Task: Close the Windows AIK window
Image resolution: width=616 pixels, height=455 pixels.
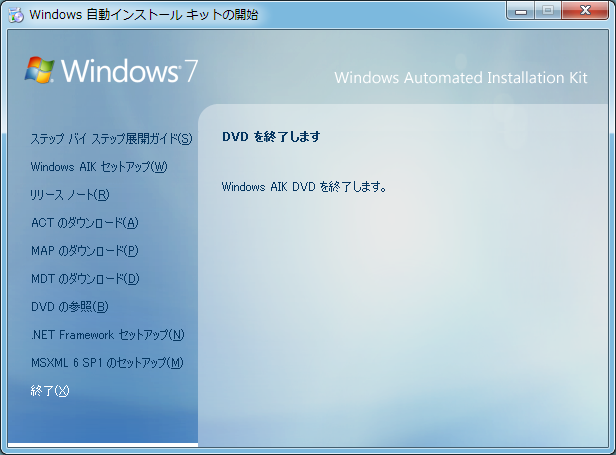Action: (584, 11)
